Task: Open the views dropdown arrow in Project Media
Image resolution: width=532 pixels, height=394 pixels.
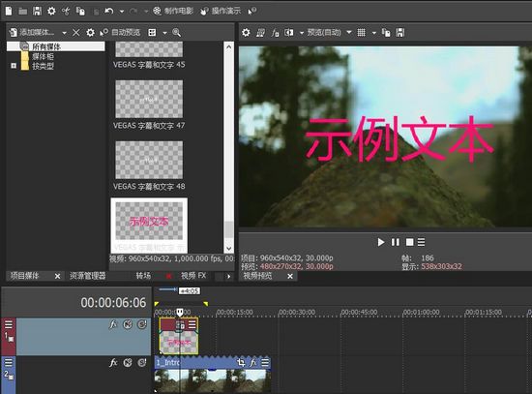Action: click(x=164, y=33)
